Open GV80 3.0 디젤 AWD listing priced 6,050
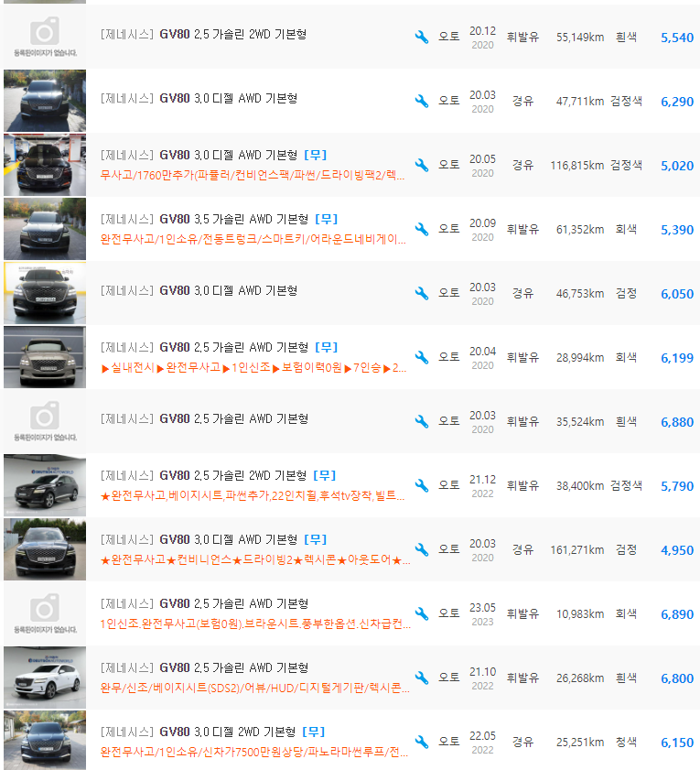This screenshot has height=770, width=700. [199, 291]
